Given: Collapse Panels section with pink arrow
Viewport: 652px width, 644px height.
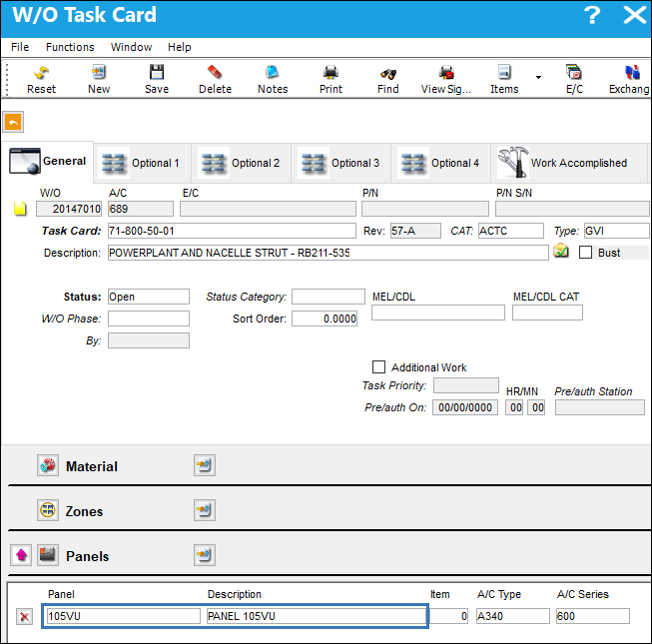Looking at the screenshot, I should coord(21,555).
